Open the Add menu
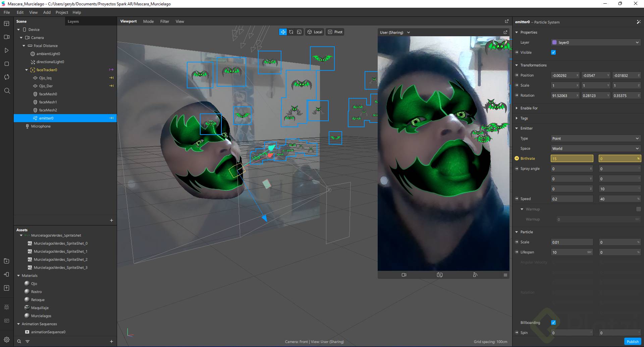Viewport: 644px width, 347px height. pos(47,12)
